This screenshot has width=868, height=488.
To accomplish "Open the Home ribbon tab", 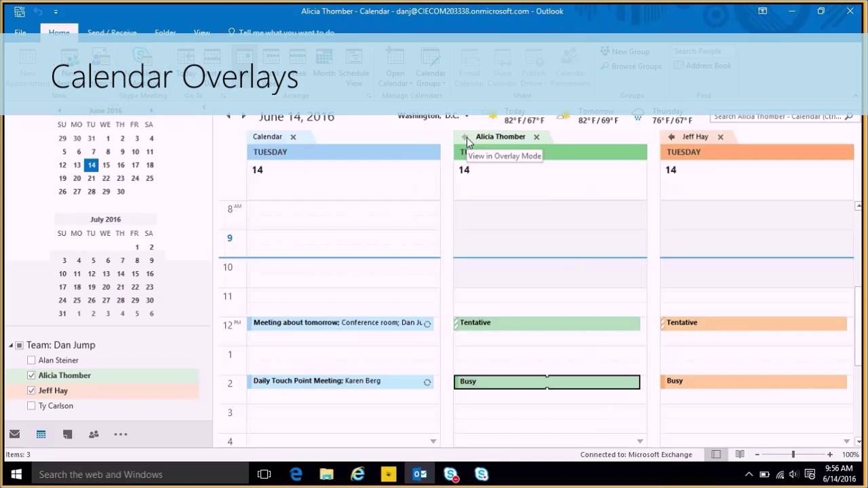I will [59, 32].
